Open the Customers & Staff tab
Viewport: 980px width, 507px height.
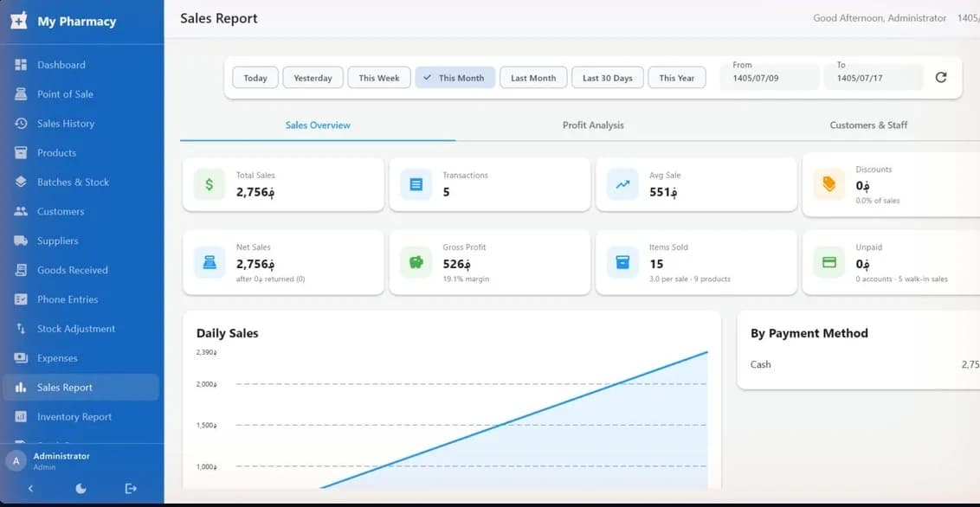[868, 125]
